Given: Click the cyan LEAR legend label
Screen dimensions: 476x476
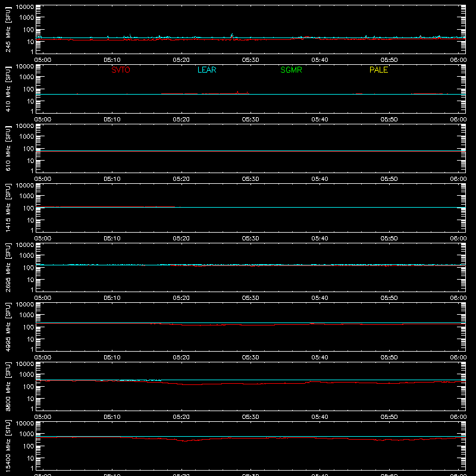Looking at the screenshot, I should [206, 70].
